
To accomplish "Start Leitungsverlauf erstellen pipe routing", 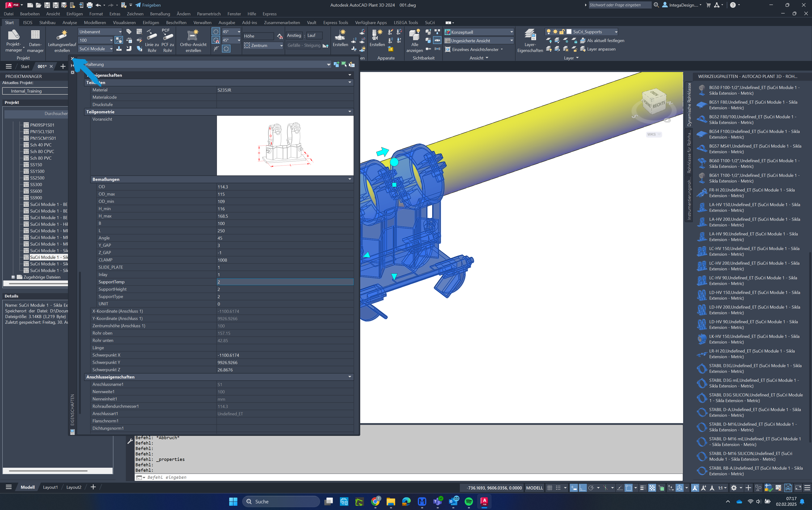I will [x=62, y=41].
